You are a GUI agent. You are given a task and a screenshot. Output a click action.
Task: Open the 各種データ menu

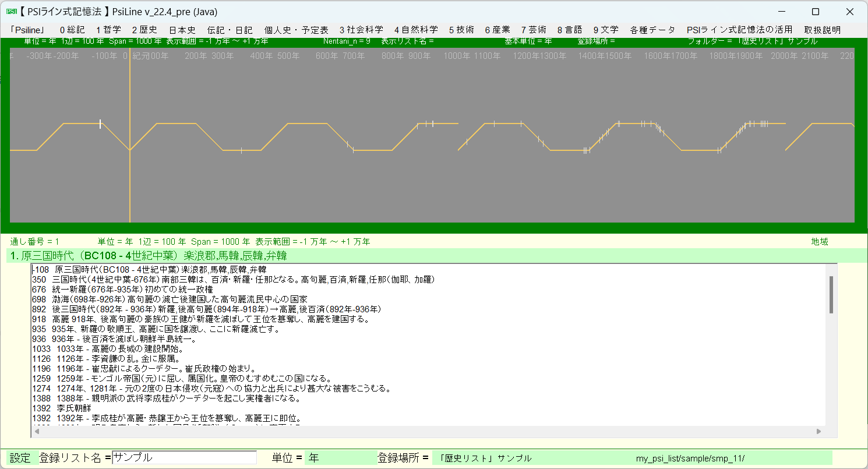coord(652,30)
